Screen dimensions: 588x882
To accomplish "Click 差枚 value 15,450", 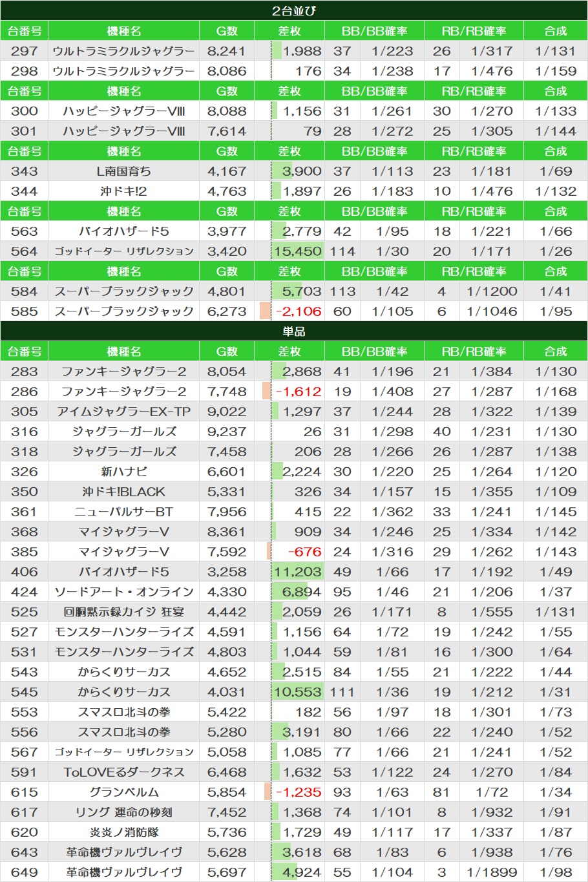I will [x=298, y=251].
